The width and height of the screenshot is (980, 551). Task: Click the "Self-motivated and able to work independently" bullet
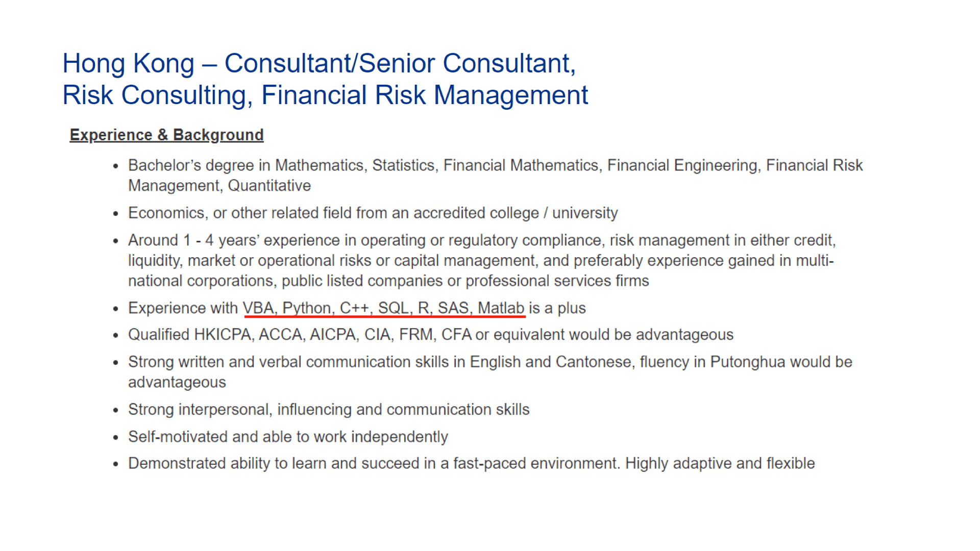point(288,437)
